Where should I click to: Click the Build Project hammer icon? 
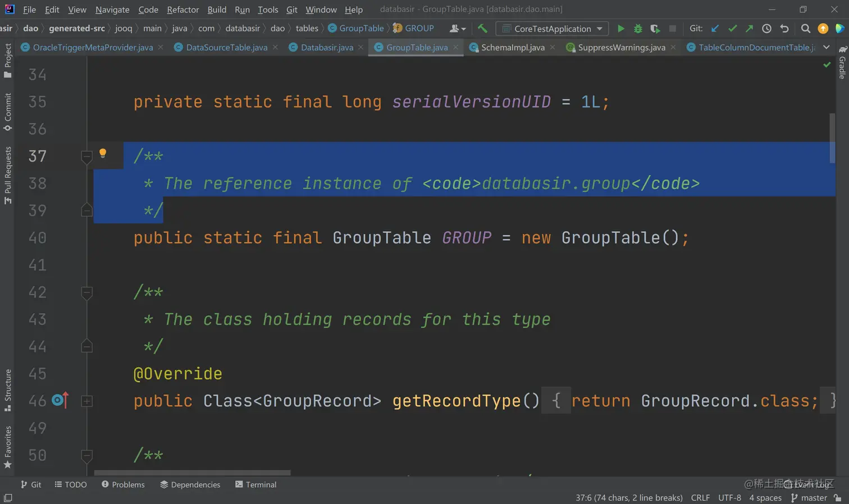(482, 29)
